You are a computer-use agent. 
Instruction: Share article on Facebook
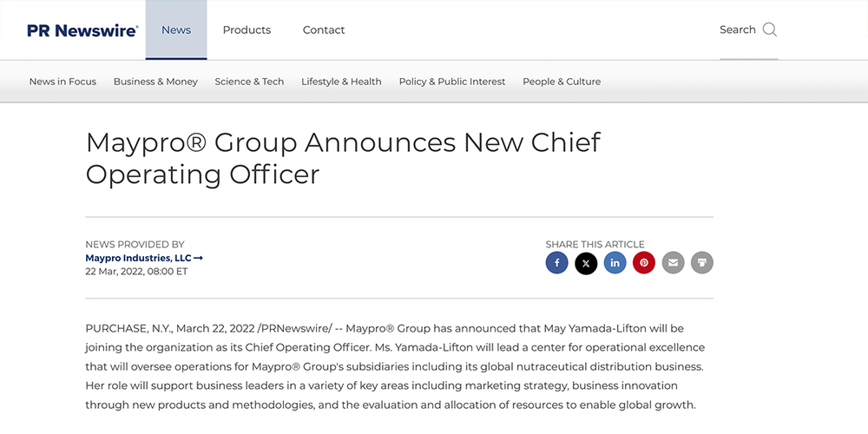pyautogui.click(x=556, y=263)
